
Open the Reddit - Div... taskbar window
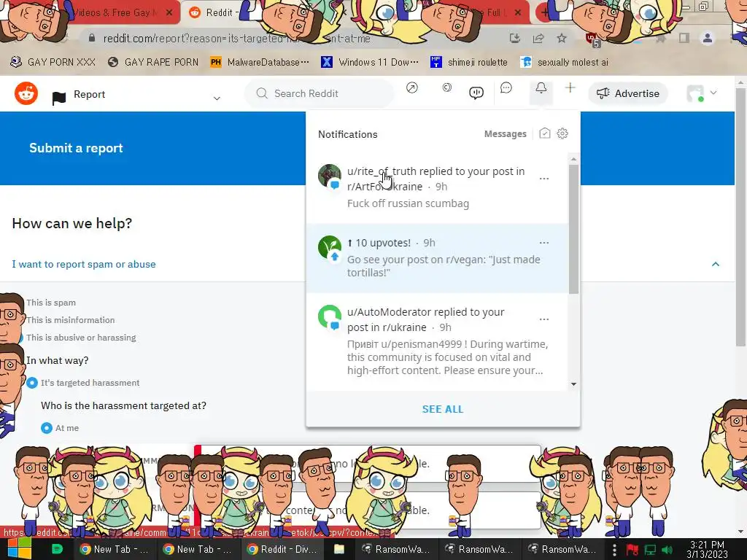282,549
